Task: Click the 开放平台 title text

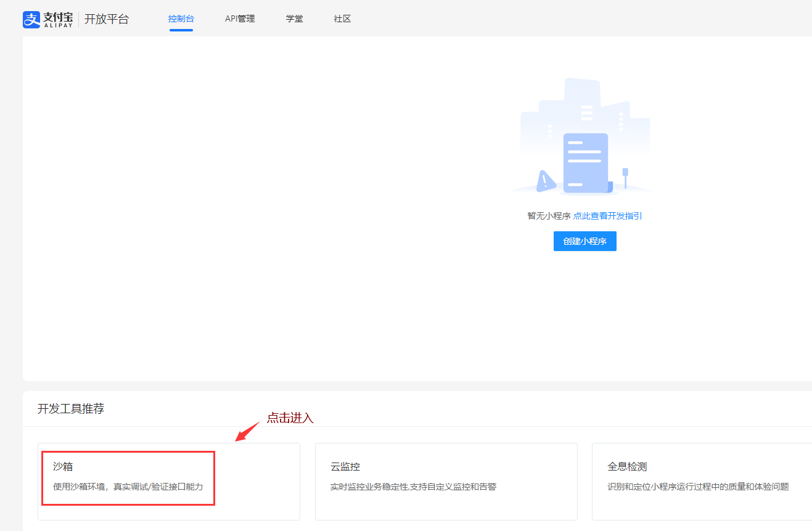Action: click(107, 19)
